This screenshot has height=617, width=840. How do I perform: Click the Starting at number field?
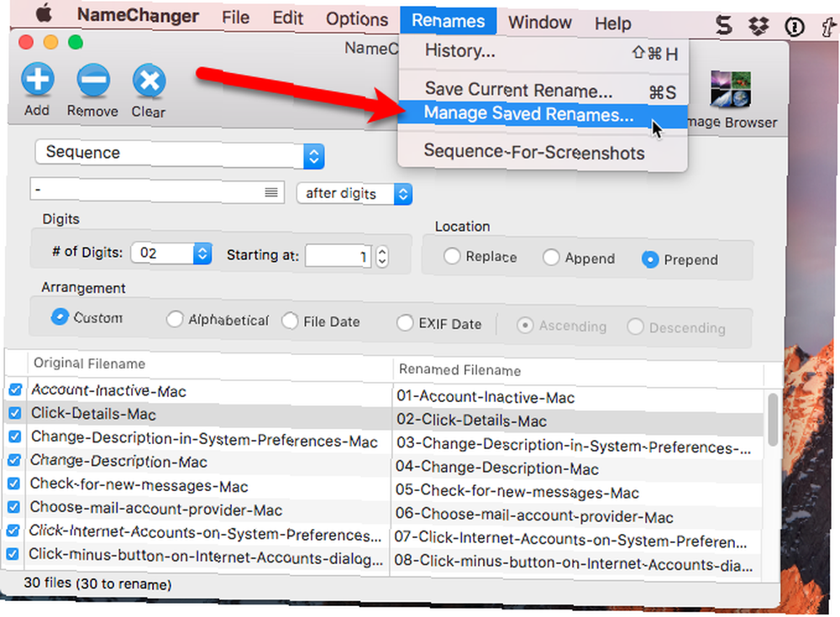(339, 256)
